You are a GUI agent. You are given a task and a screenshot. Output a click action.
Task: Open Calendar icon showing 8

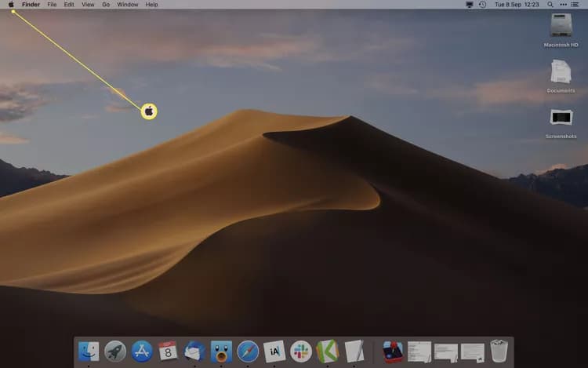coord(168,351)
